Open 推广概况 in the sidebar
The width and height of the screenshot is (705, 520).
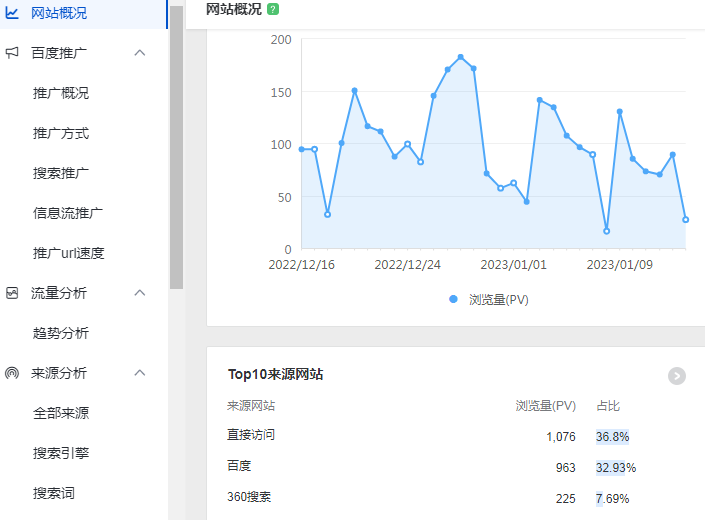(x=61, y=93)
